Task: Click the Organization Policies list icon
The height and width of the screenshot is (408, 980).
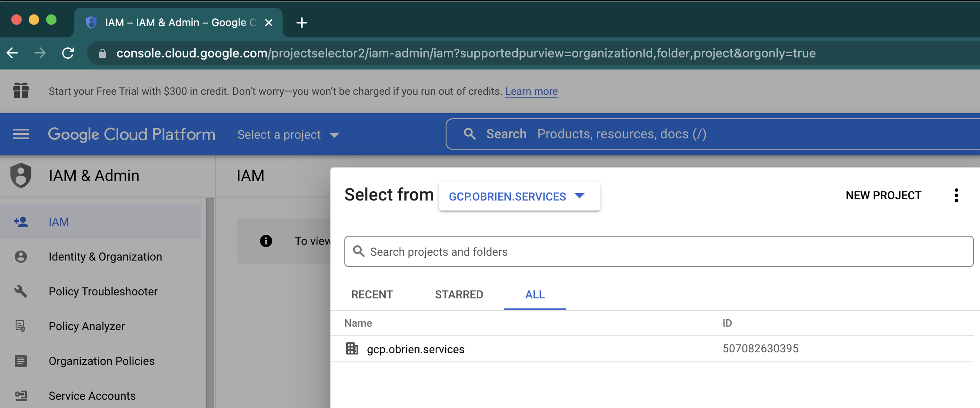Action: [x=21, y=361]
